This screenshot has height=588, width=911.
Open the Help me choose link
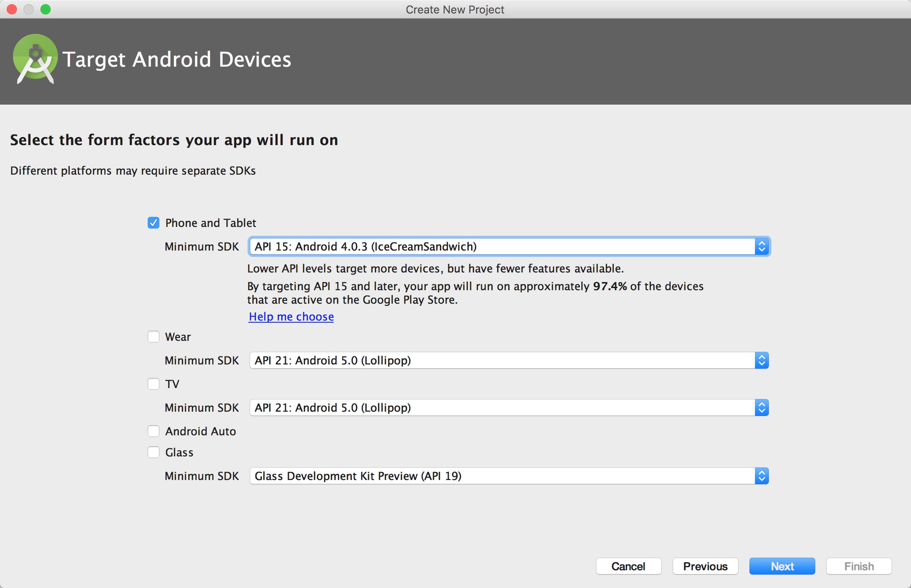(x=291, y=317)
